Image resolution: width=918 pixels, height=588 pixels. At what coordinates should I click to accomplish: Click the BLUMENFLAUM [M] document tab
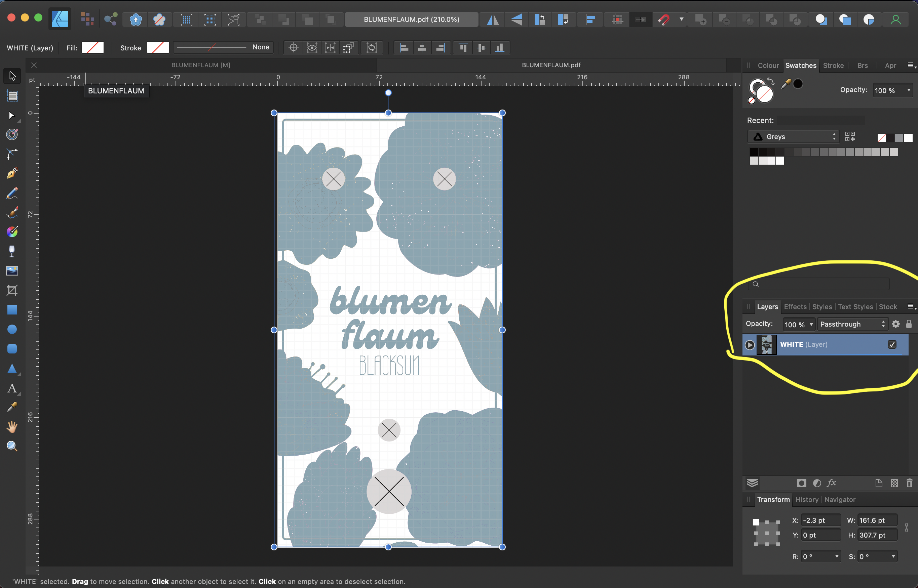(x=200, y=65)
